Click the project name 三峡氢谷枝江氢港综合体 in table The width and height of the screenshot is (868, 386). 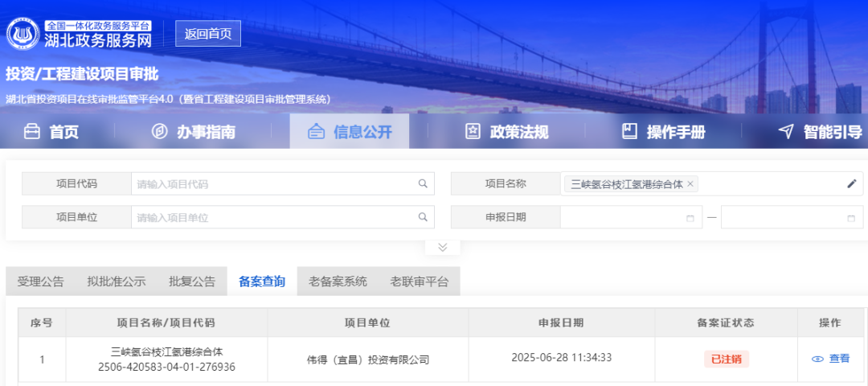coord(166,351)
